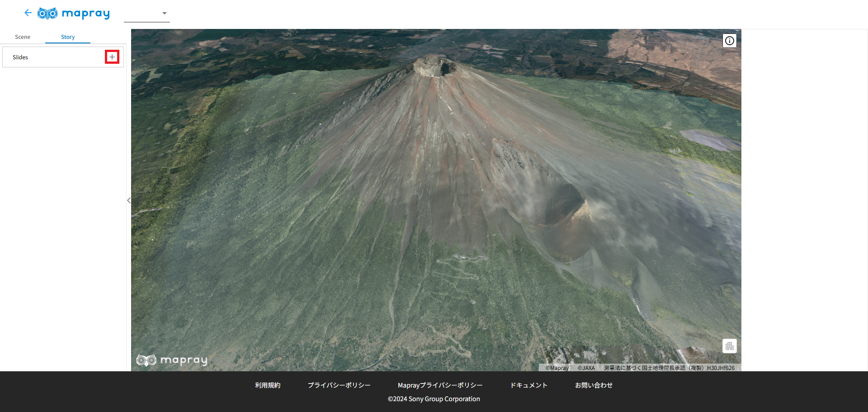Collapse the left sidebar using the chevron
This screenshot has width=868, height=412.
click(x=129, y=200)
